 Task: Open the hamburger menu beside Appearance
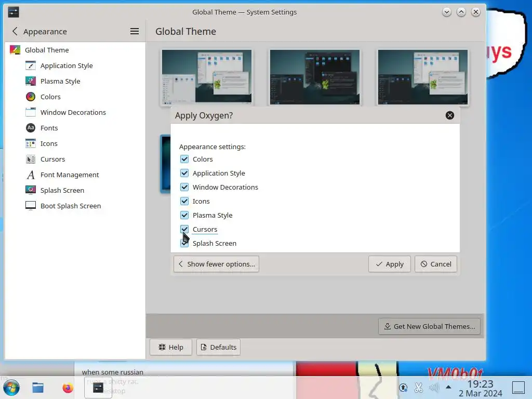tap(135, 31)
